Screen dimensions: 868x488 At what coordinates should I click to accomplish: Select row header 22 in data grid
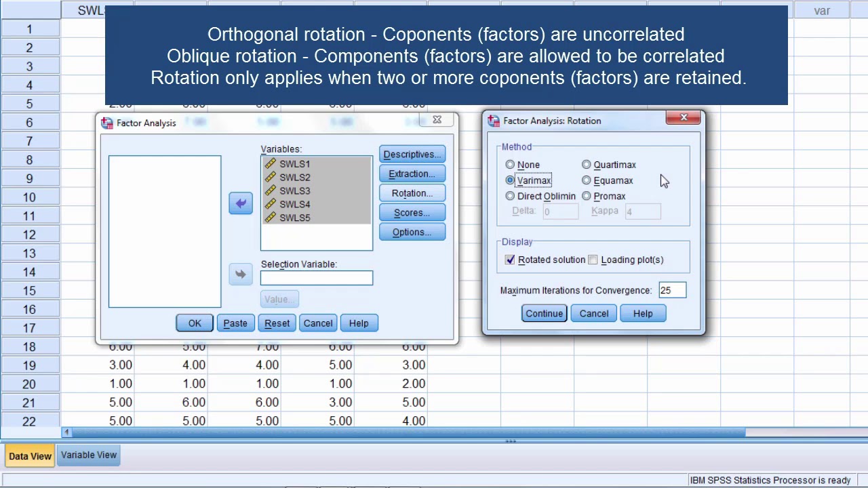[x=30, y=421]
